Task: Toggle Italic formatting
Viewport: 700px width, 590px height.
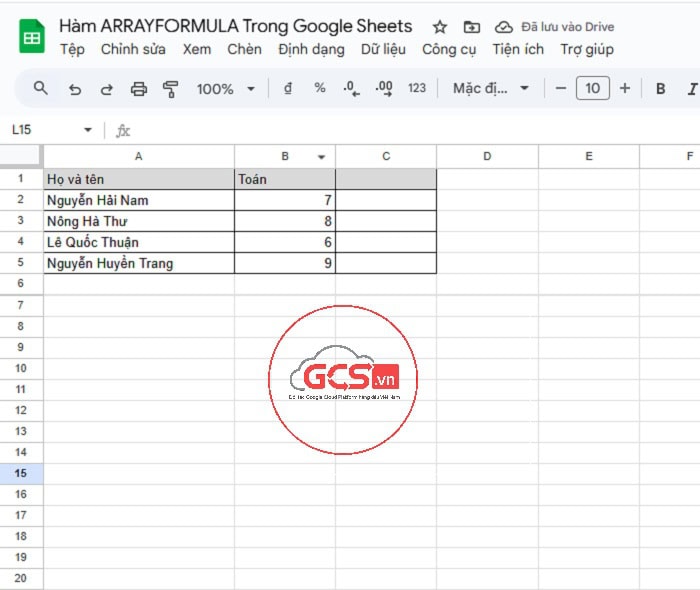Action: click(692, 89)
